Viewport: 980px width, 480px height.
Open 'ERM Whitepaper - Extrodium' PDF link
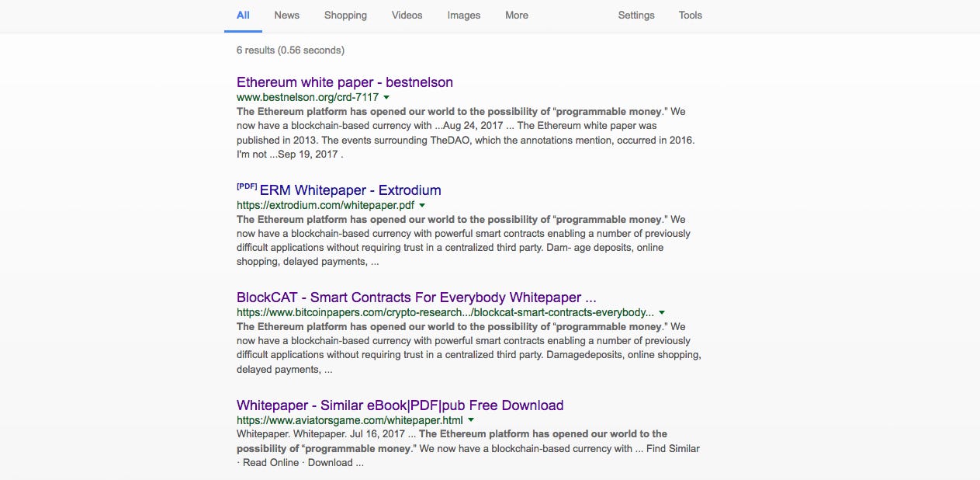[x=350, y=190]
